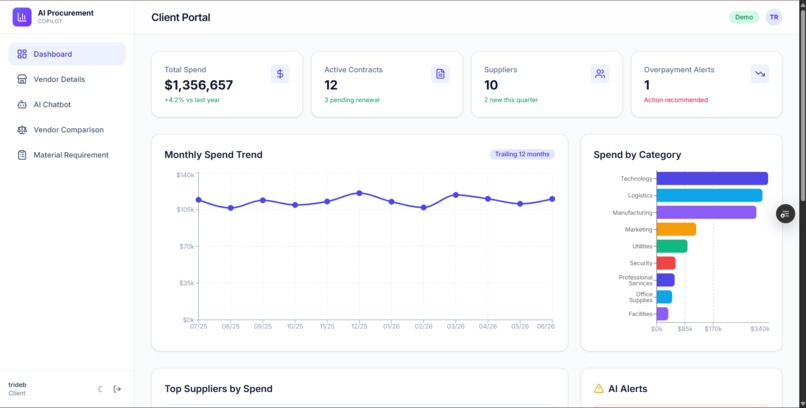Click the "10/25" x-axis label

295,326
